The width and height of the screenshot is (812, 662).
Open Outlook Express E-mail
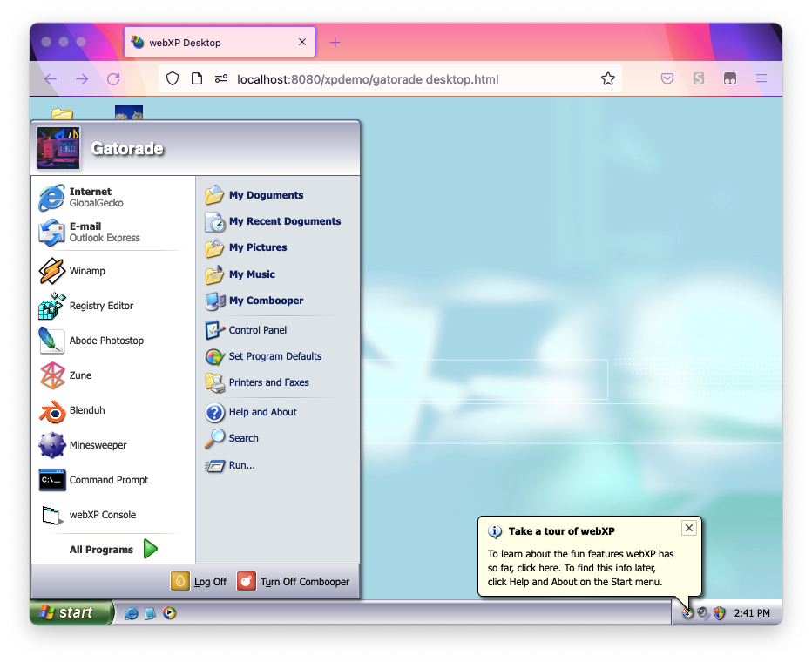click(x=104, y=233)
